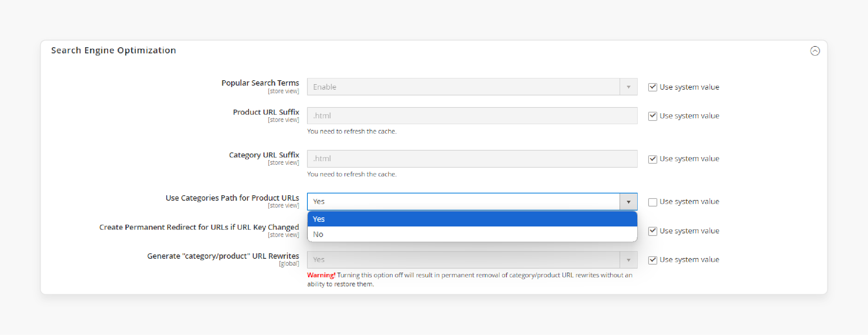Select Yes in the open dropdown list
Image resolution: width=868 pixels, height=335 pixels.
pos(472,219)
